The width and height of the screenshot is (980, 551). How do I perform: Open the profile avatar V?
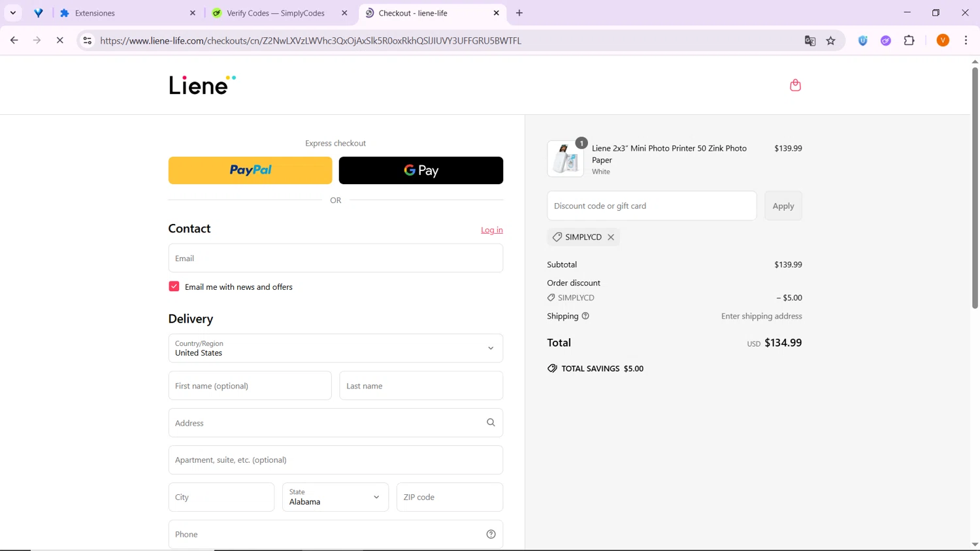943,40
